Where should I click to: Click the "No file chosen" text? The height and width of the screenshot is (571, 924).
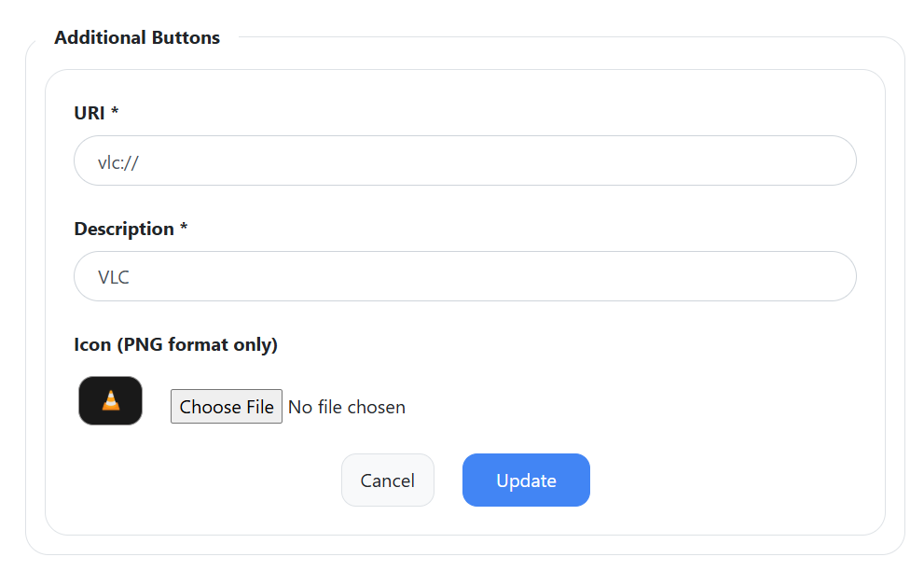click(347, 407)
